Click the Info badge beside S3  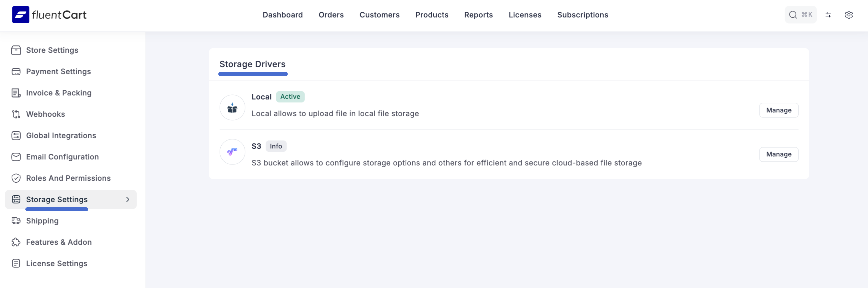276,146
